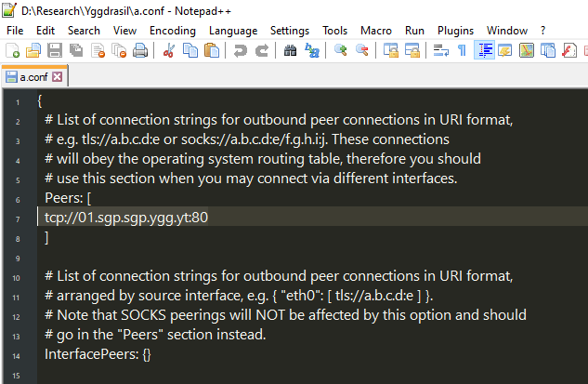
Task: Click line number 7 in margin
Action: click(18, 219)
